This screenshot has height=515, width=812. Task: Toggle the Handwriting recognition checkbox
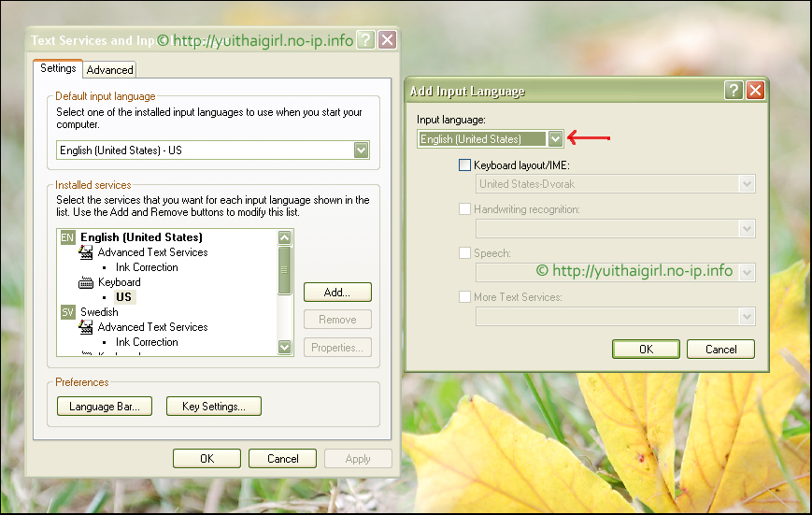(464, 208)
